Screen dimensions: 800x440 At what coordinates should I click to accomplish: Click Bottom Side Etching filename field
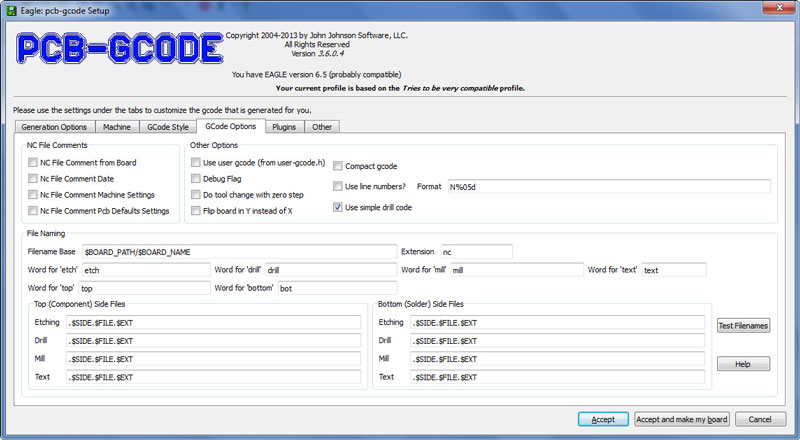point(558,323)
